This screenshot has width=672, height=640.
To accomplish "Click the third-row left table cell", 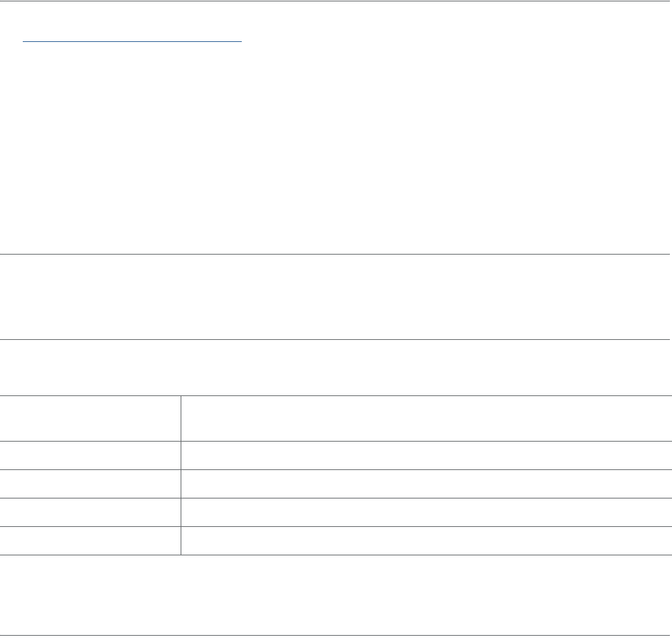I will (x=90, y=484).
